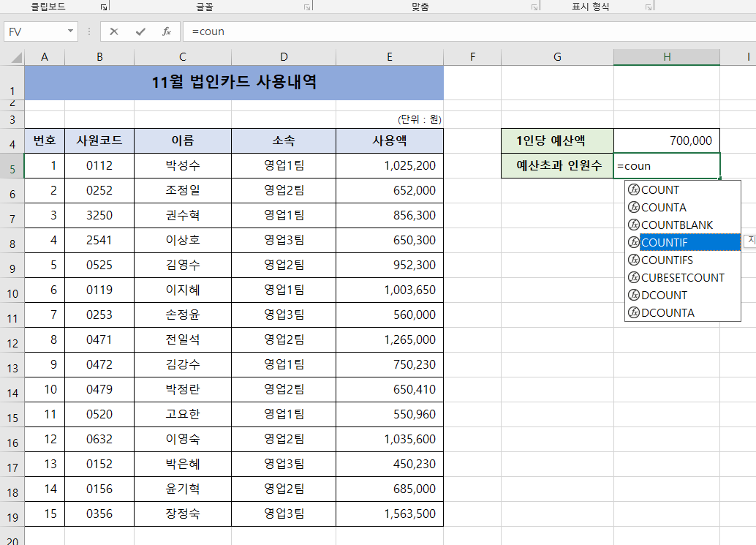Cancel the formula entry with X icon
This screenshot has width=756, height=545.
pos(114,32)
